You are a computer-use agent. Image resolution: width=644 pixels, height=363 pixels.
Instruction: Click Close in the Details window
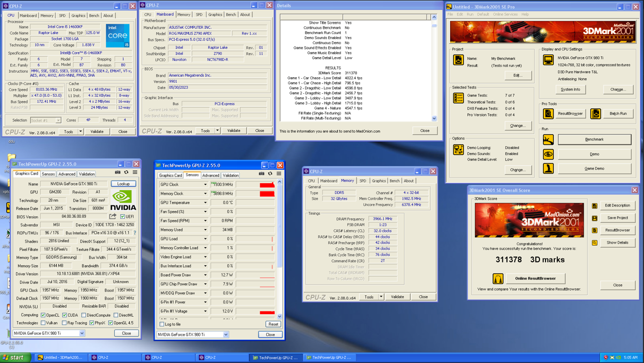pyautogui.click(x=425, y=131)
